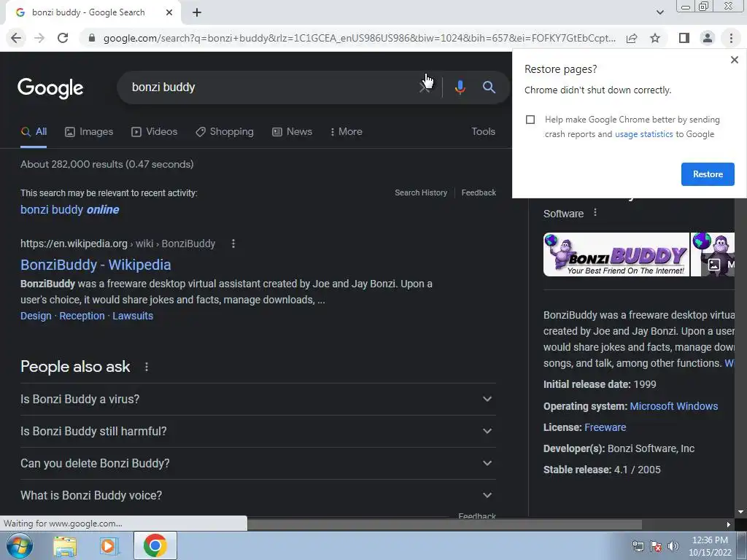
Task: Go to the Reception sitelink
Action: 82,316
